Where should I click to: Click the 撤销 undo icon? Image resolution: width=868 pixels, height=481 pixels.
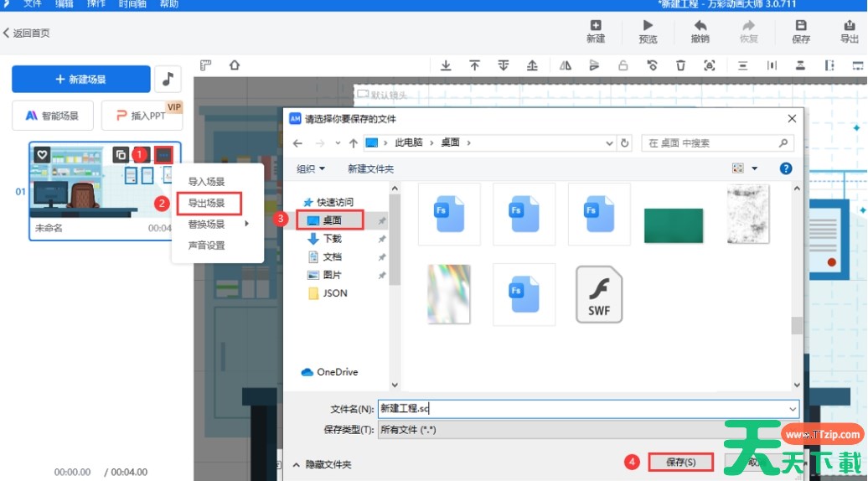(x=700, y=25)
